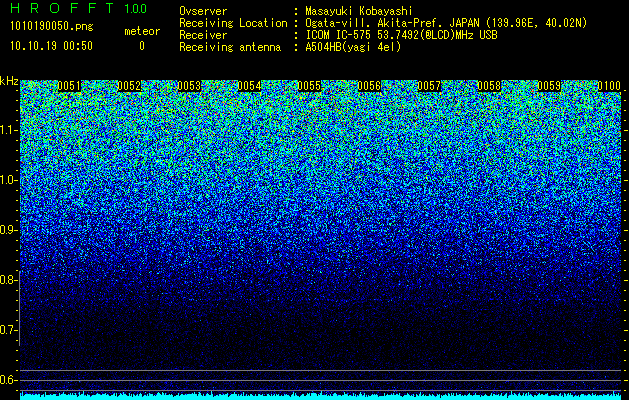Image resolution: width=629 pixels, height=400 pixels.
Task: Click the 0054 time marker
Action: 249,86
